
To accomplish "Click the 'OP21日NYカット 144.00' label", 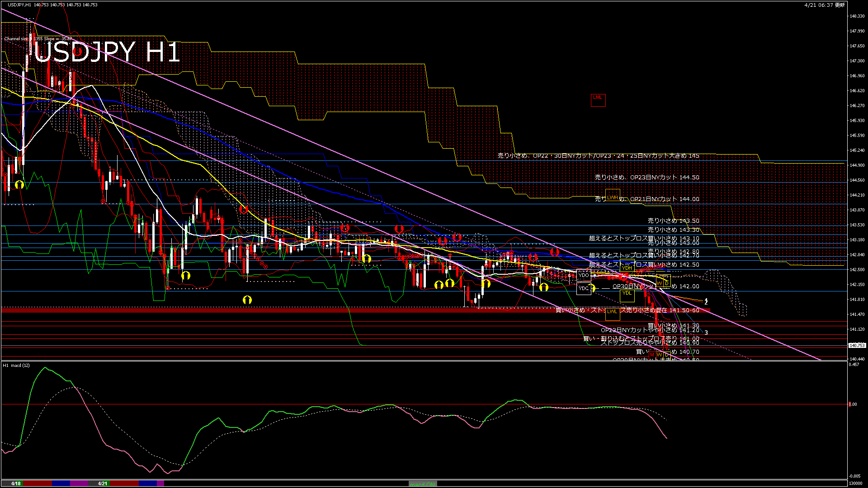I will click(x=665, y=199).
